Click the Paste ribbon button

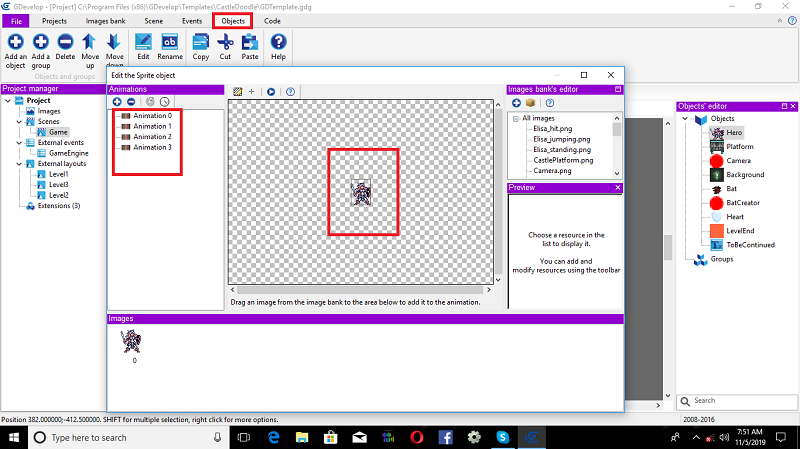pos(249,47)
